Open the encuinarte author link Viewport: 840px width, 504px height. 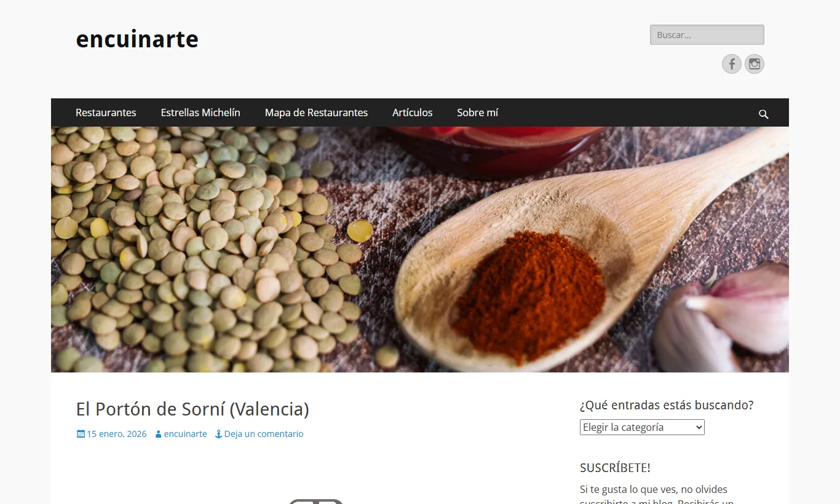coord(185,434)
